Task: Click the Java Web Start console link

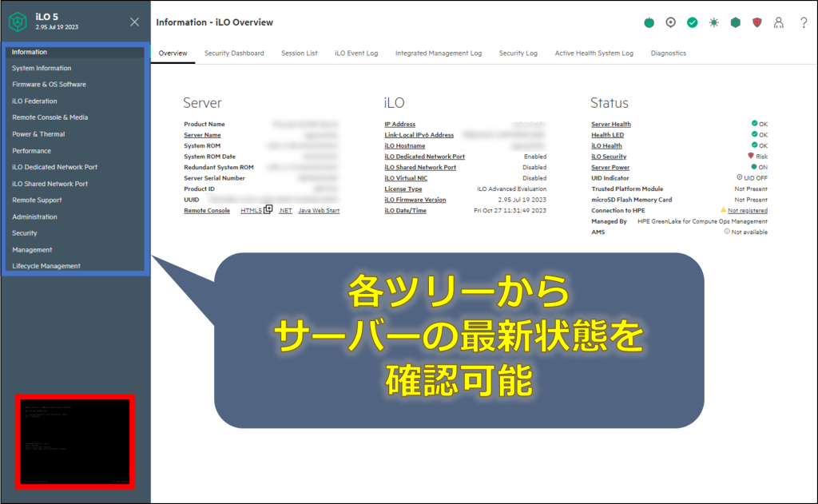Action: click(x=319, y=211)
